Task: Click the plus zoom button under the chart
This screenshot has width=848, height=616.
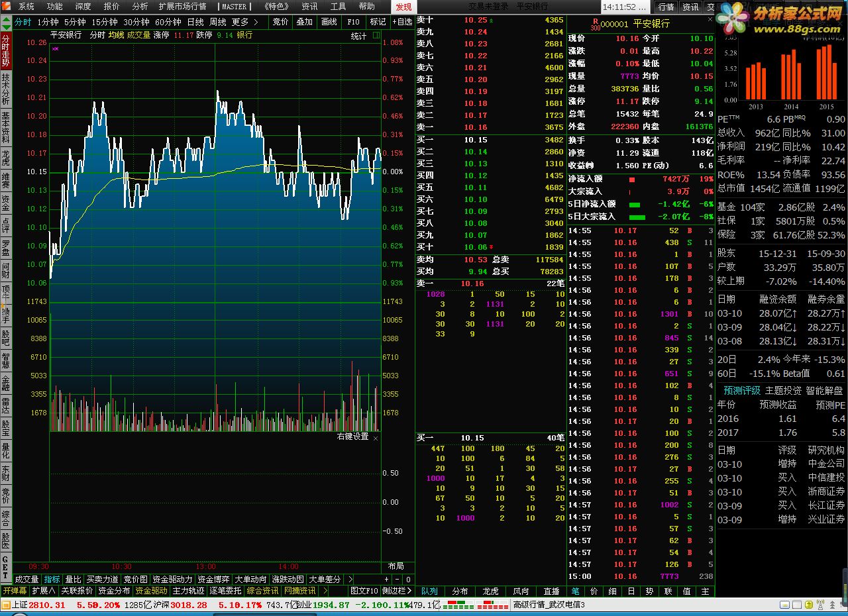Action: (x=387, y=580)
